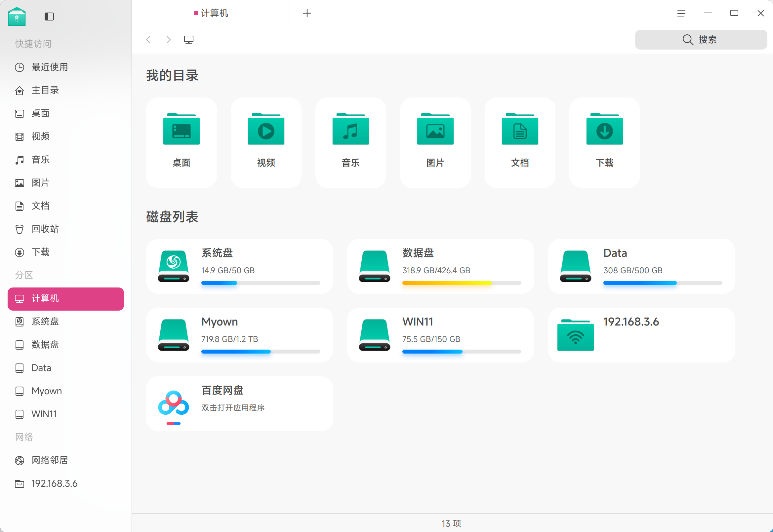
Task: Open the 文档 folder card
Action: tap(520, 143)
